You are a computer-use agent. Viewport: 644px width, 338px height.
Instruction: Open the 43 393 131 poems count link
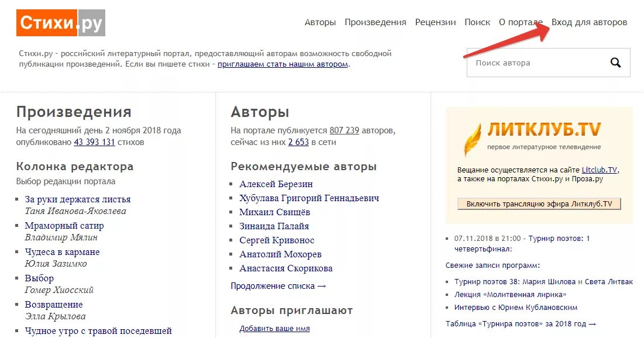[94, 142]
